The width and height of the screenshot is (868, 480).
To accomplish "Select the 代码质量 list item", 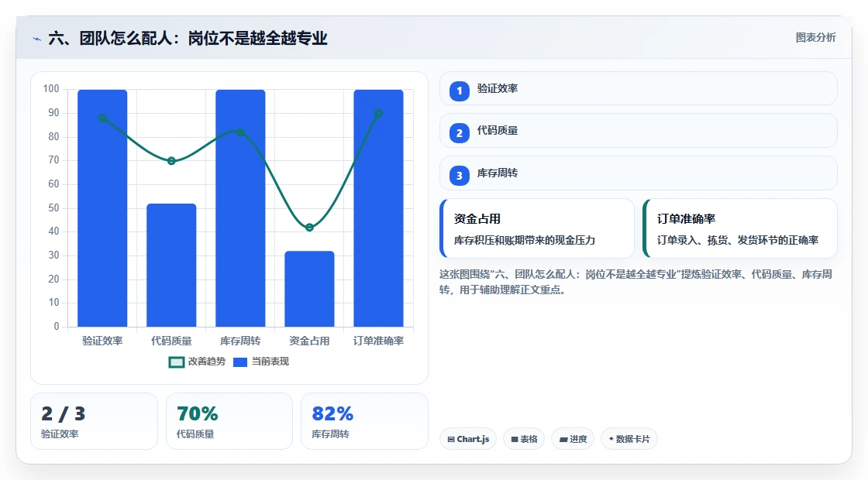I will [x=639, y=131].
